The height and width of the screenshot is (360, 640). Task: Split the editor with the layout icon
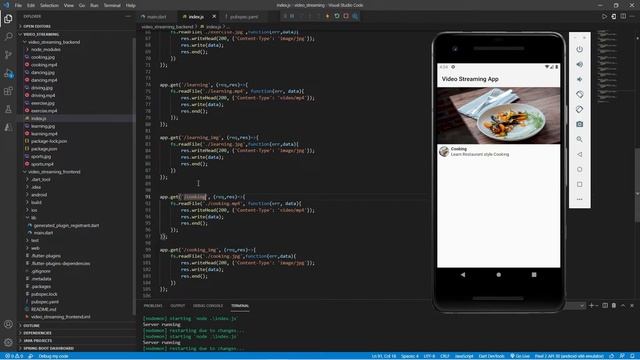623,16
